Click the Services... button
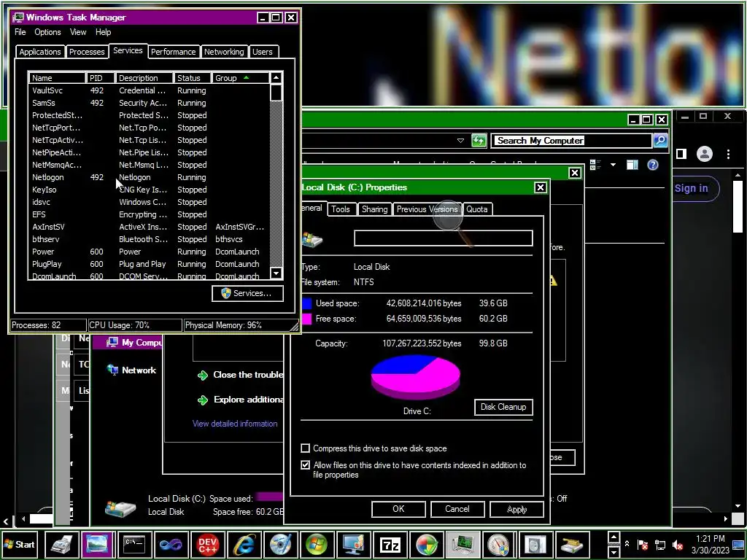This screenshot has height=560, width=747. click(x=248, y=293)
